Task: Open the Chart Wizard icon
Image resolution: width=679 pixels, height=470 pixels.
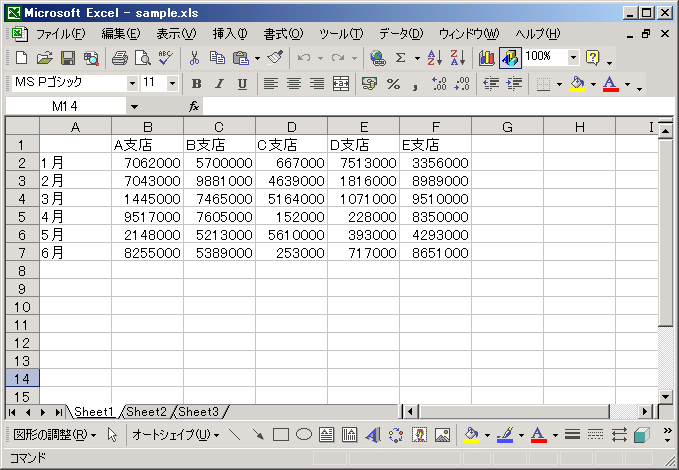Action: (487, 58)
